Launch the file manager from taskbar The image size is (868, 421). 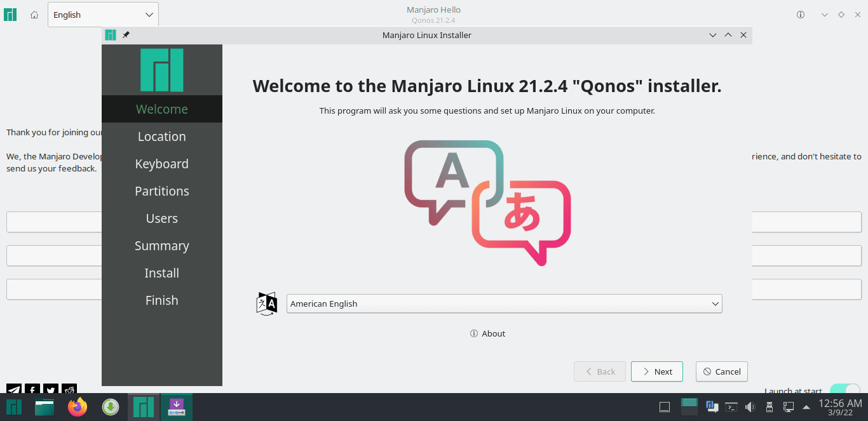pyautogui.click(x=44, y=407)
